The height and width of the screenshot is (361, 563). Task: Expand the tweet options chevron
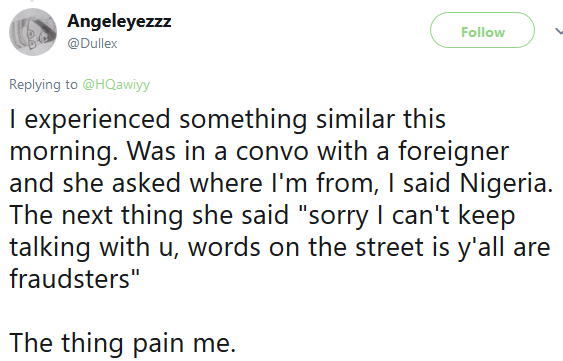[x=559, y=32]
